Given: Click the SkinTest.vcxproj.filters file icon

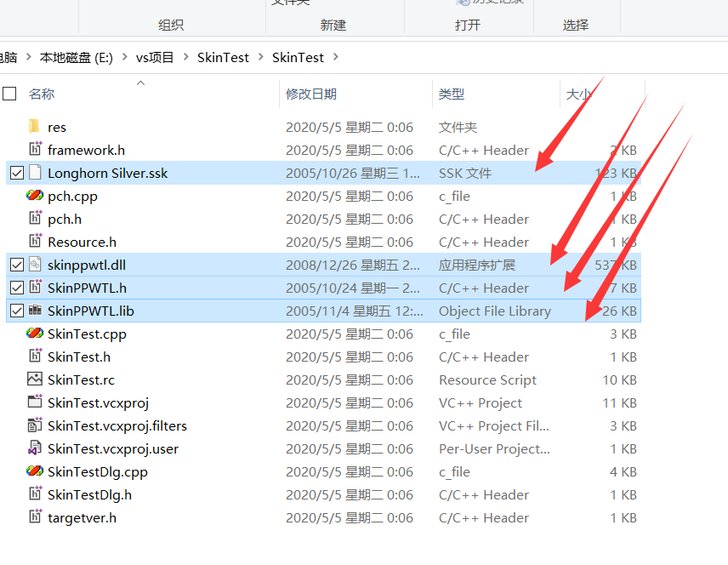Looking at the screenshot, I should tap(35, 425).
